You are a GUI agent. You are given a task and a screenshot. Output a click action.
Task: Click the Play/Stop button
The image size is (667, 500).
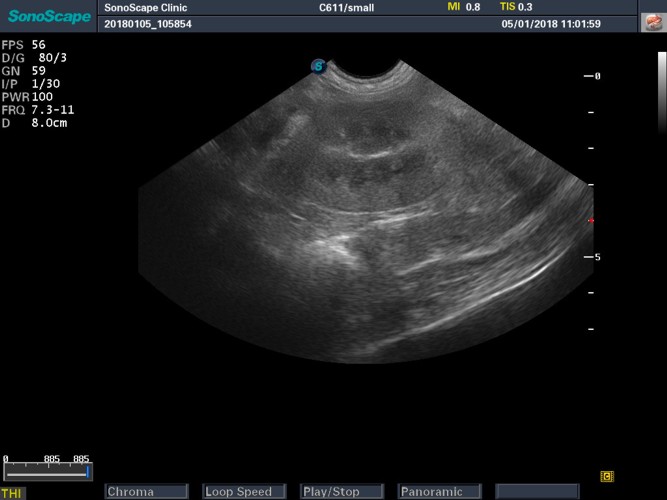342,491
